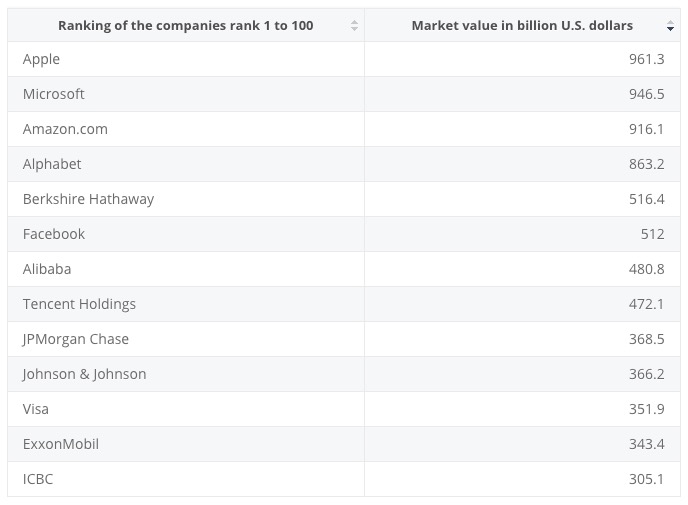
Task: Select the Facebook company cell
Action: pyautogui.click(x=53, y=234)
